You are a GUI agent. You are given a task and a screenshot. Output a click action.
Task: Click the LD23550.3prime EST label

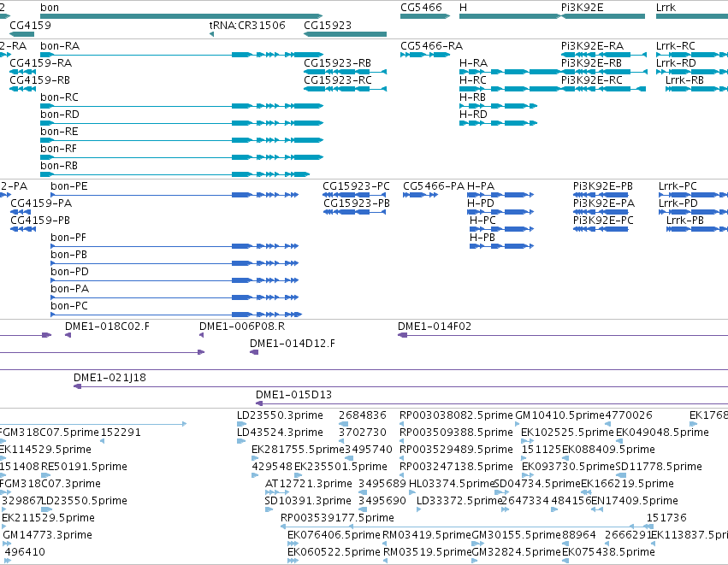click(280, 415)
